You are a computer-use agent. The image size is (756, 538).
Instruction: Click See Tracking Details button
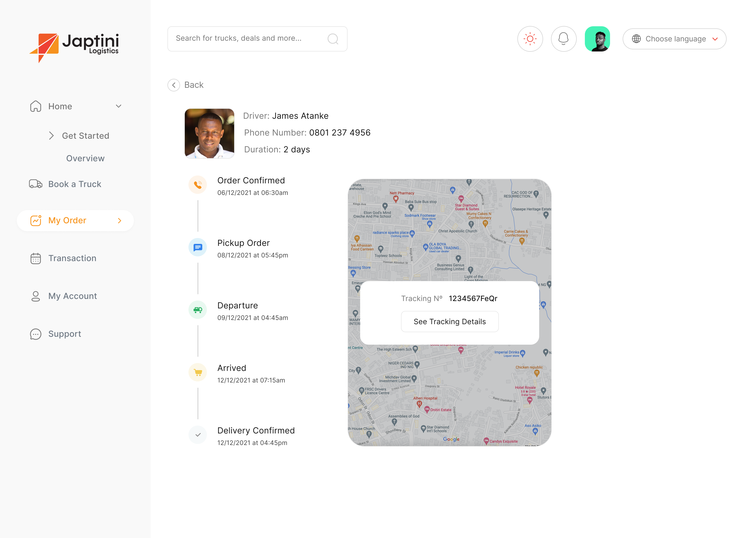coord(449,321)
